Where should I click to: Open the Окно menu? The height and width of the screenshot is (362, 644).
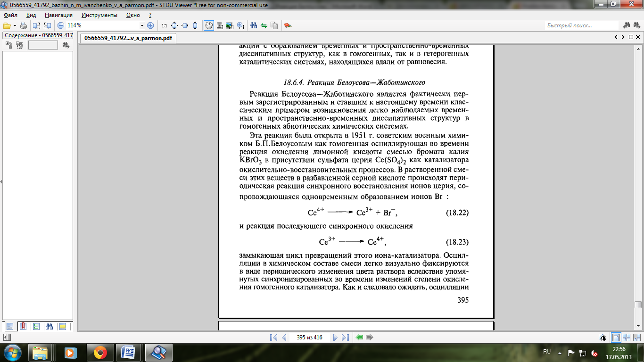133,15
